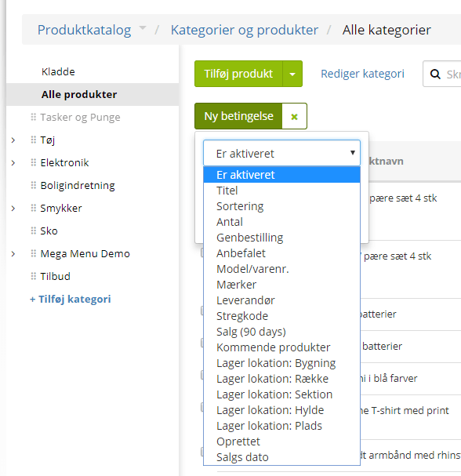Open Rediger kategori link

point(362,74)
